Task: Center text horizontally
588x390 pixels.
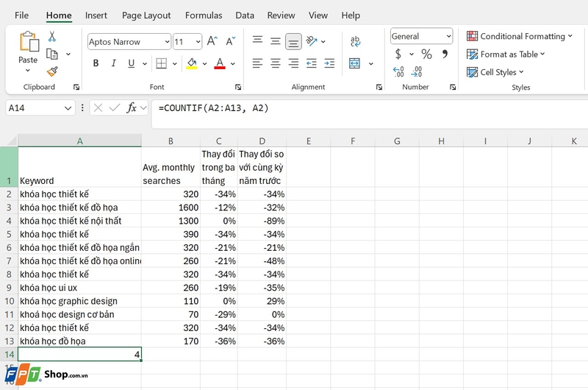Action: pyautogui.click(x=276, y=63)
